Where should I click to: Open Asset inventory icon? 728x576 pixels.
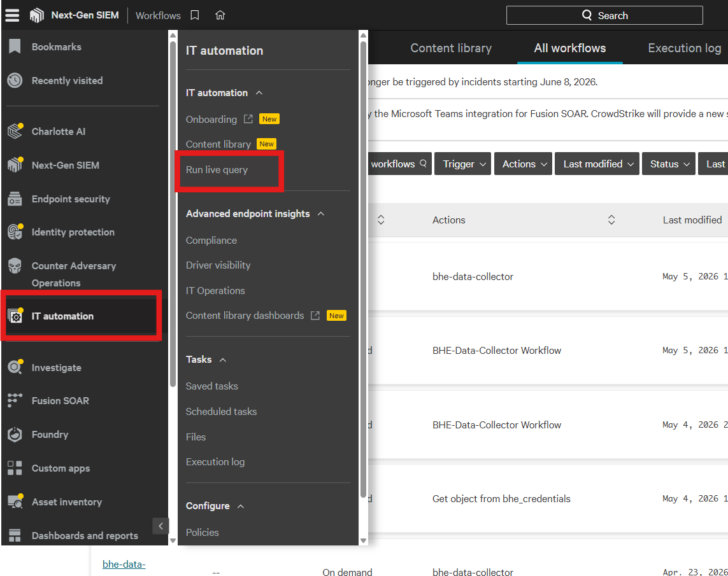pyautogui.click(x=15, y=502)
